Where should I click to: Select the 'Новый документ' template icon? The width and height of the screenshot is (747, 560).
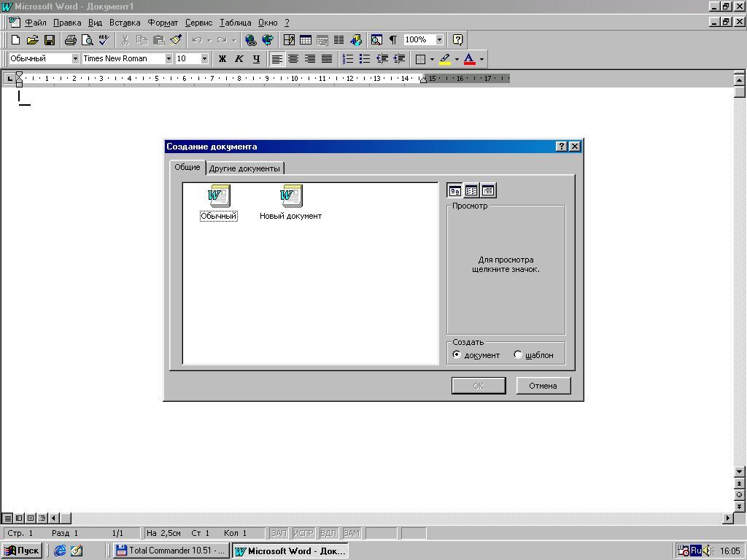[x=290, y=203]
